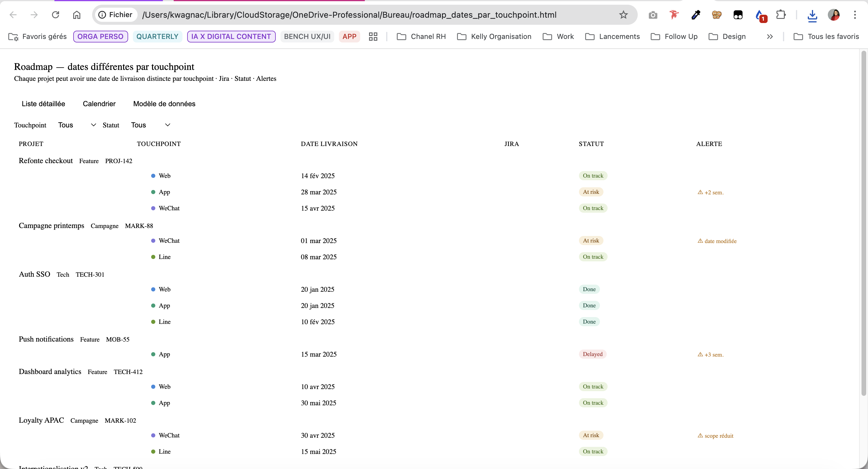868x469 pixels.
Task: Bookmark page with the star icon
Action: (623, 15)
